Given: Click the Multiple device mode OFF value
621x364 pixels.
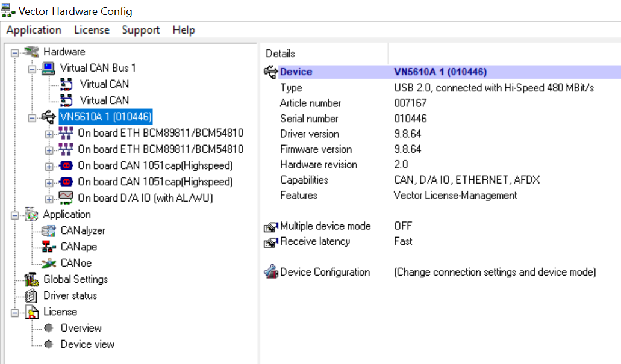Looking at the screenshot, I should pyautogui.click(x=403, y=226).
